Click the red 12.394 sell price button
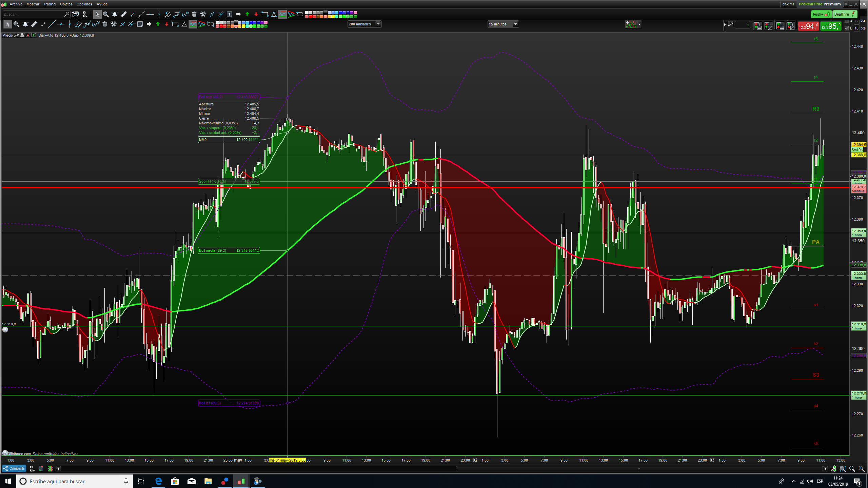The image size is (868, 488). [x=808, y=26]
